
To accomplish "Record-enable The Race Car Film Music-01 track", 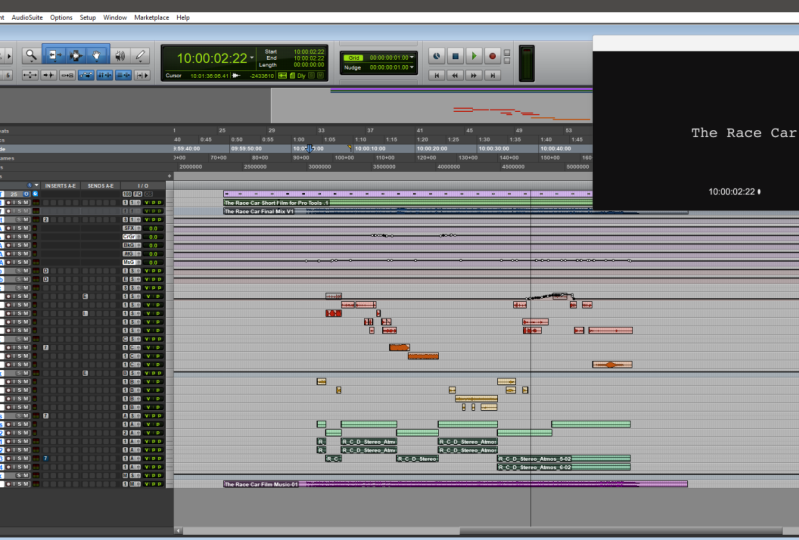I will point(9,484).
